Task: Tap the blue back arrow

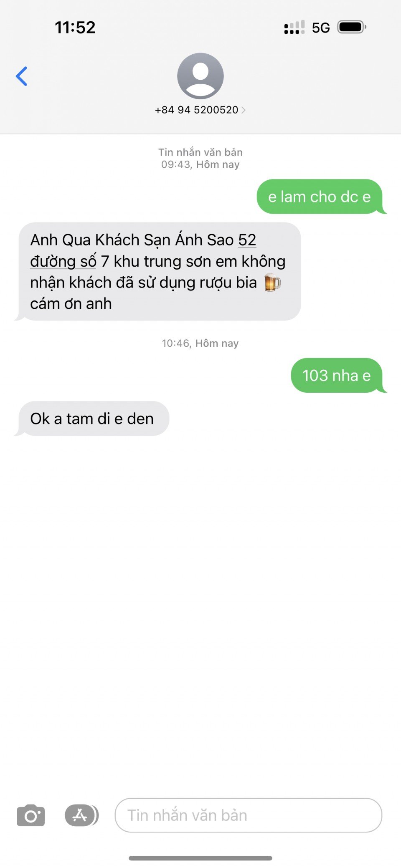Action: [22, 76]
